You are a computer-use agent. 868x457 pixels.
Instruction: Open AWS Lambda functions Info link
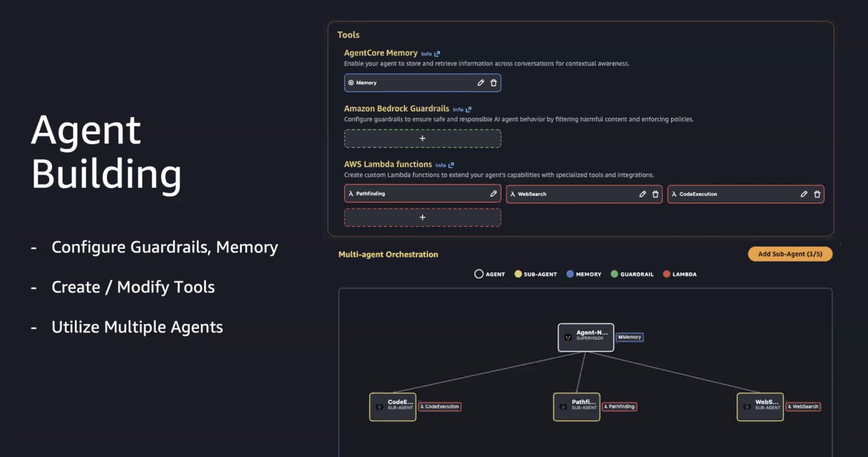(445, 165)
